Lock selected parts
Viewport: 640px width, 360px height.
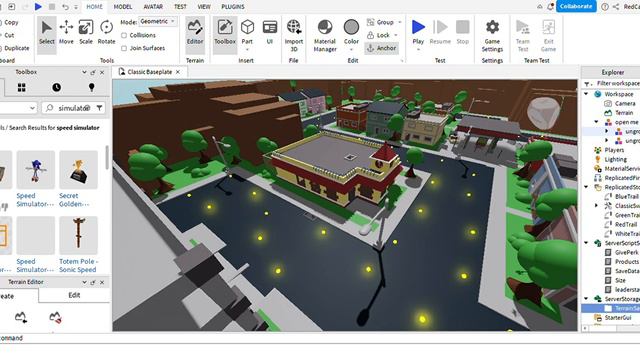pyautogui.click(x=378, y=35)
